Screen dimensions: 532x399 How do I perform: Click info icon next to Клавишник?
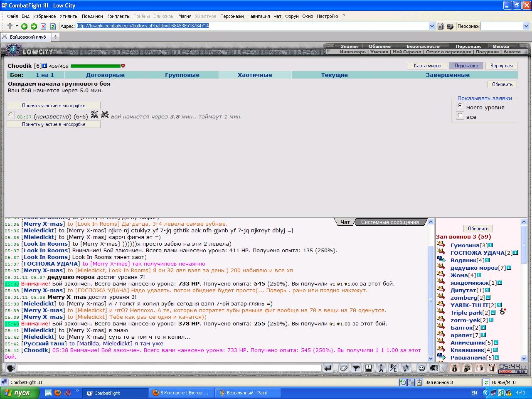(495, 350)
